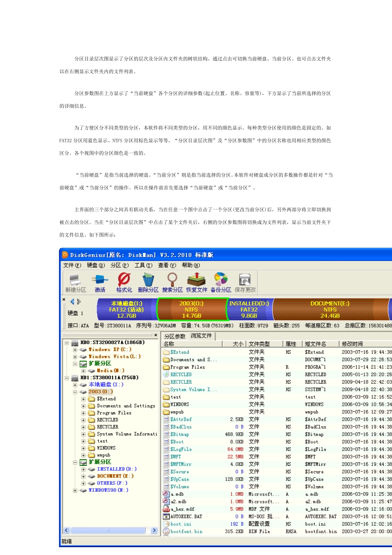Collapse the HD0:ST3200827A disk tree node
Image resolution: width=392 pixels, height=555 pixels.
coord(67,343)
